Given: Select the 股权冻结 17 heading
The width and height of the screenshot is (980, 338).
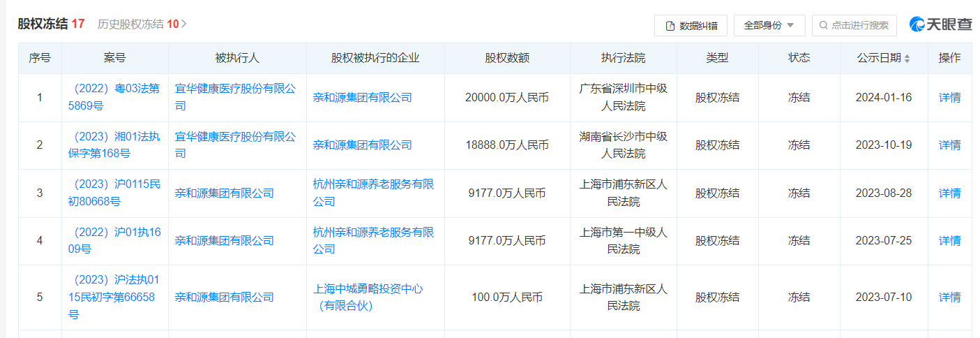Looking at the screenshot, I should click(51, 24).
